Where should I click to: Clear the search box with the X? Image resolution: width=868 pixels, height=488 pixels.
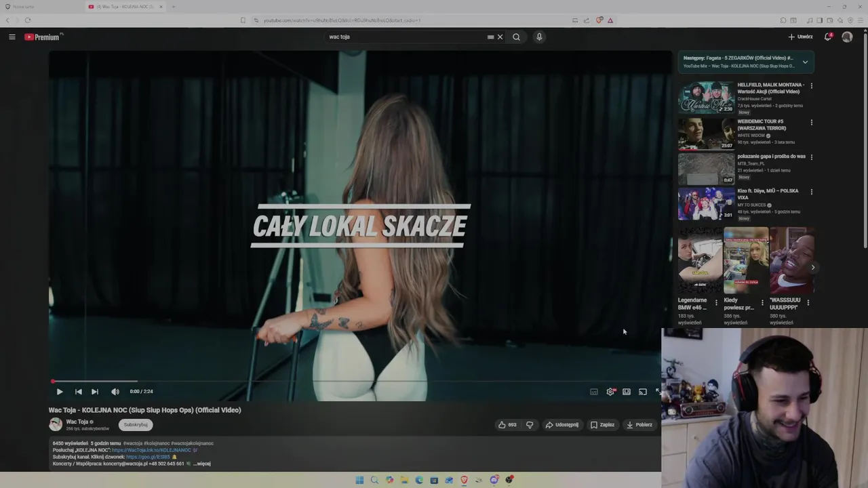tap(500, 37)
